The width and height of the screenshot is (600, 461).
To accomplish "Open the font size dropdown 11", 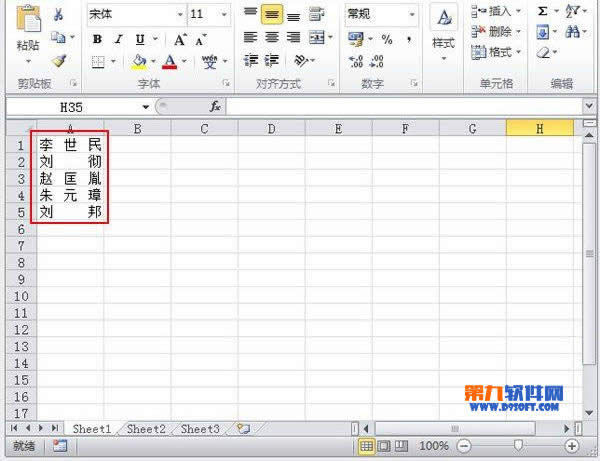I will (224, 15).
